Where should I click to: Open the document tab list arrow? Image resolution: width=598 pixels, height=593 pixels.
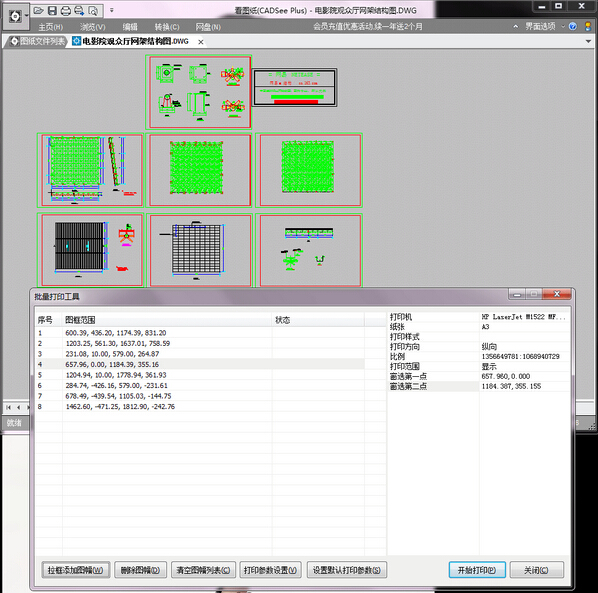(588, 41)
